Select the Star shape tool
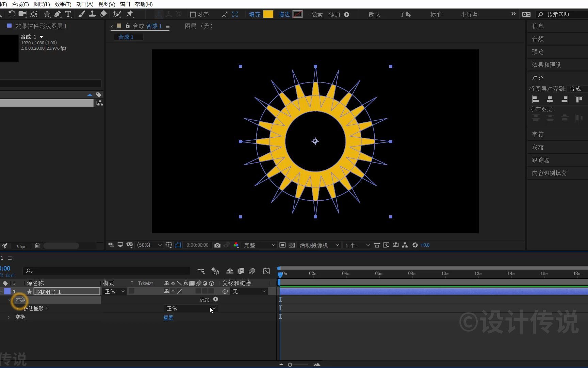 point(47,14)
